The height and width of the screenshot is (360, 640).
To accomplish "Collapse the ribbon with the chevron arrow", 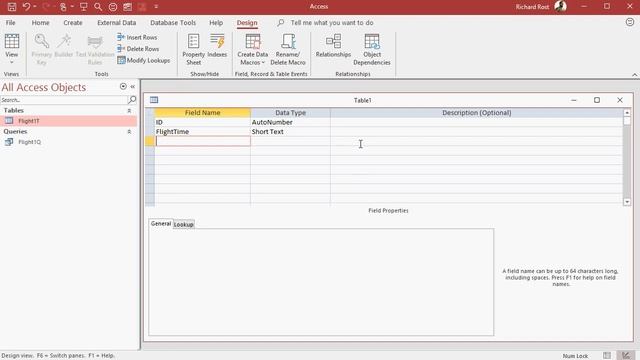I will (634, 75).
